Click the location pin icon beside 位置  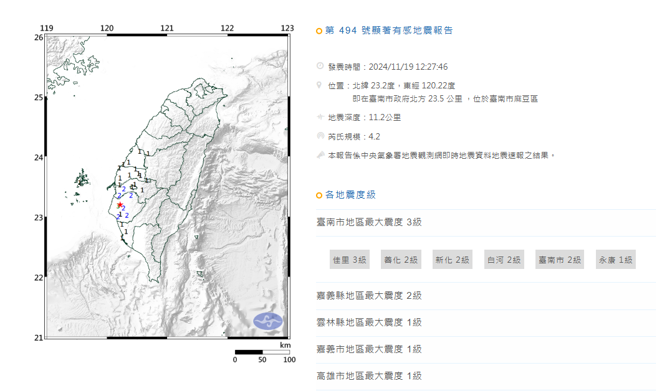(319, 85)
